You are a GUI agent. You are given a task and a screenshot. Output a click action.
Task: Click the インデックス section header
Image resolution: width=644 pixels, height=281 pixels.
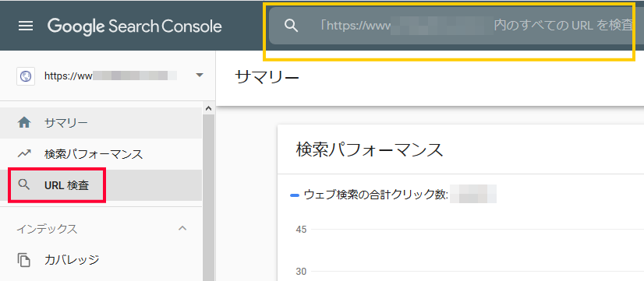click(x=47, y=230)
